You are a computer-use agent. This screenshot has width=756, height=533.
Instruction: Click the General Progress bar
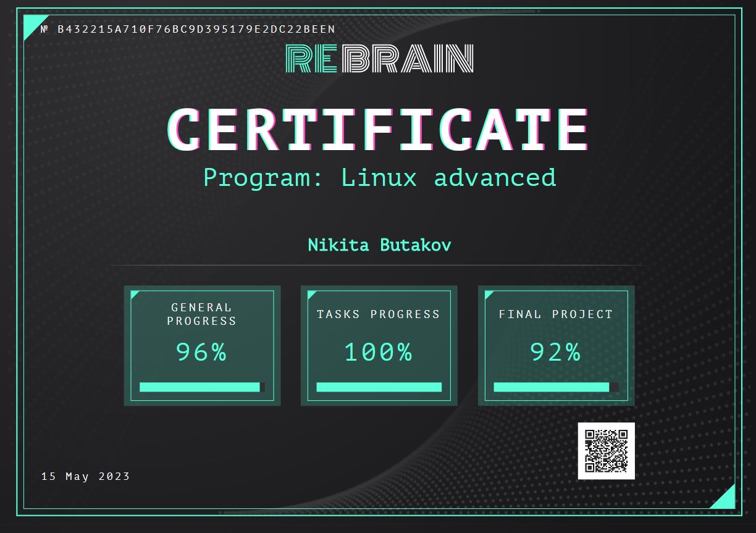pyautogui.click(x=202, y=387)
